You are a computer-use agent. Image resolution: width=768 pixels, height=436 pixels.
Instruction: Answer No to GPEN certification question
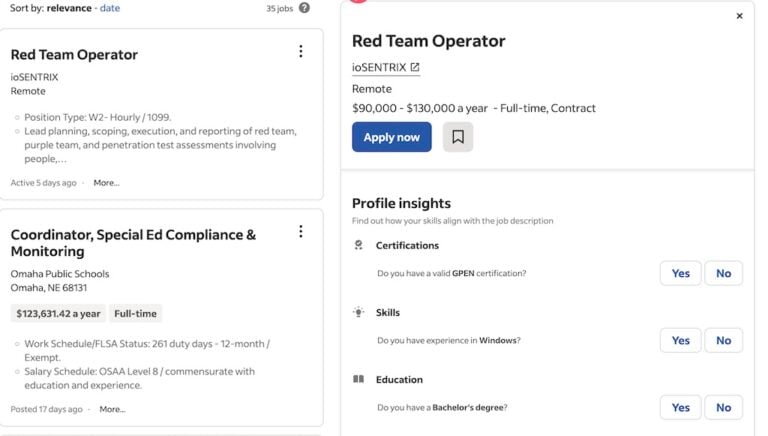723,273
